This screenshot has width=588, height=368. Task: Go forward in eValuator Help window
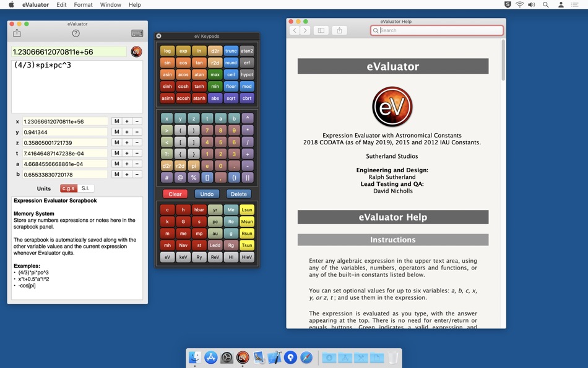tap(305, 30)
